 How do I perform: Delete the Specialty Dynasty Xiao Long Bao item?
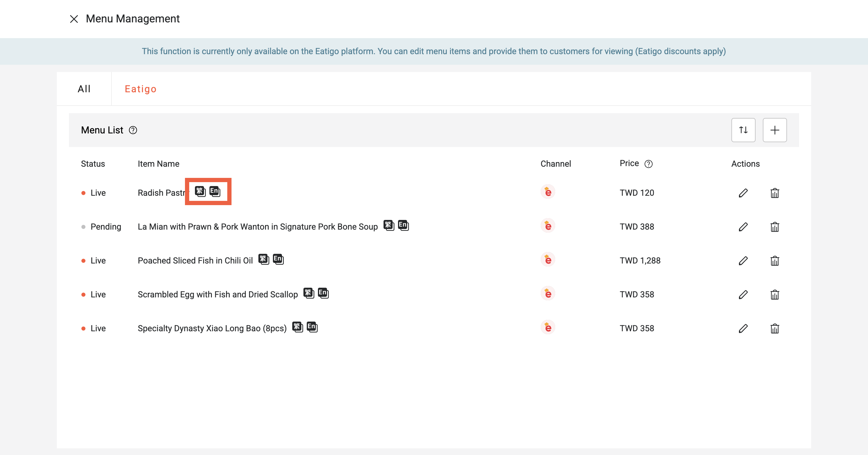click(775, 329)
